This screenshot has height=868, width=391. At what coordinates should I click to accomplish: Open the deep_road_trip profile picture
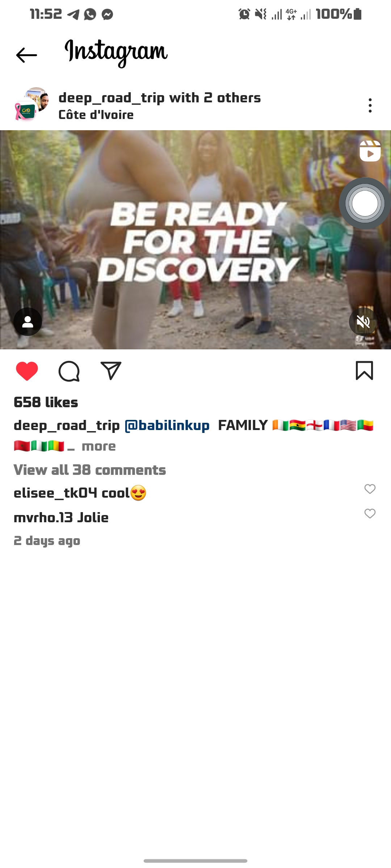coord(31,104)
